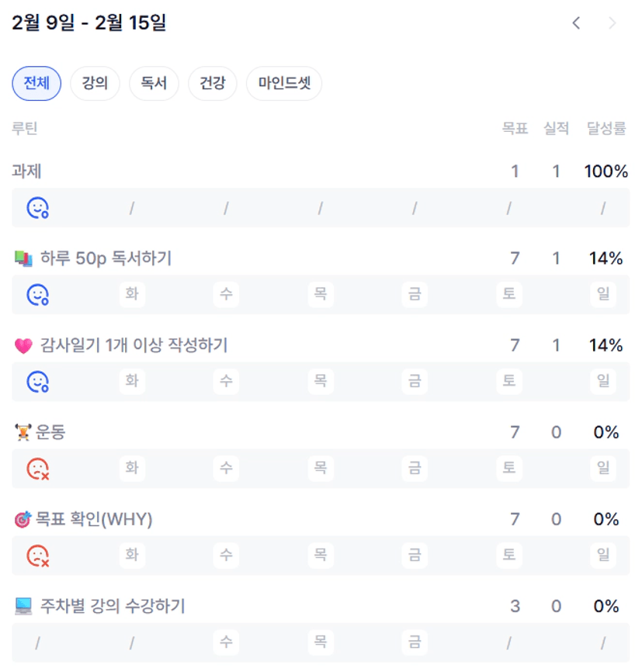Click the 2월 9일 - 2월 15일 date range
642x672 pixels.
click(89, 23)
